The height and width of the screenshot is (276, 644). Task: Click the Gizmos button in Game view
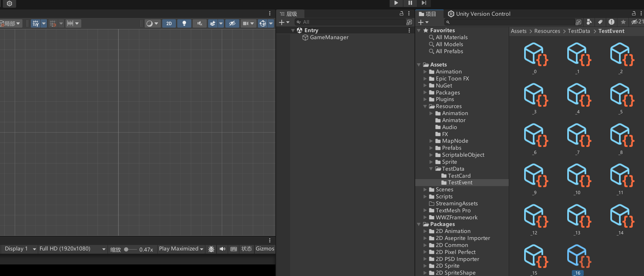265,249
